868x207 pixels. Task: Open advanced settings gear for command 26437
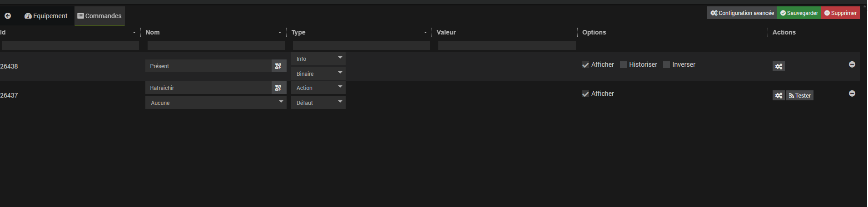click(x=779, y=95)
